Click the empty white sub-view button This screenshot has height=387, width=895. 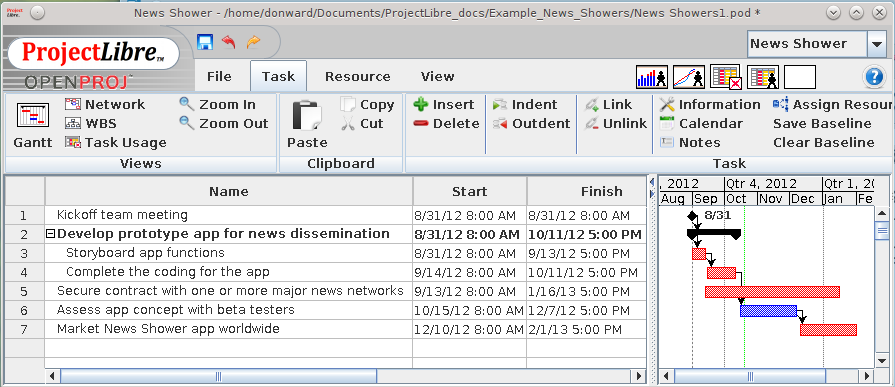[800, 77]
